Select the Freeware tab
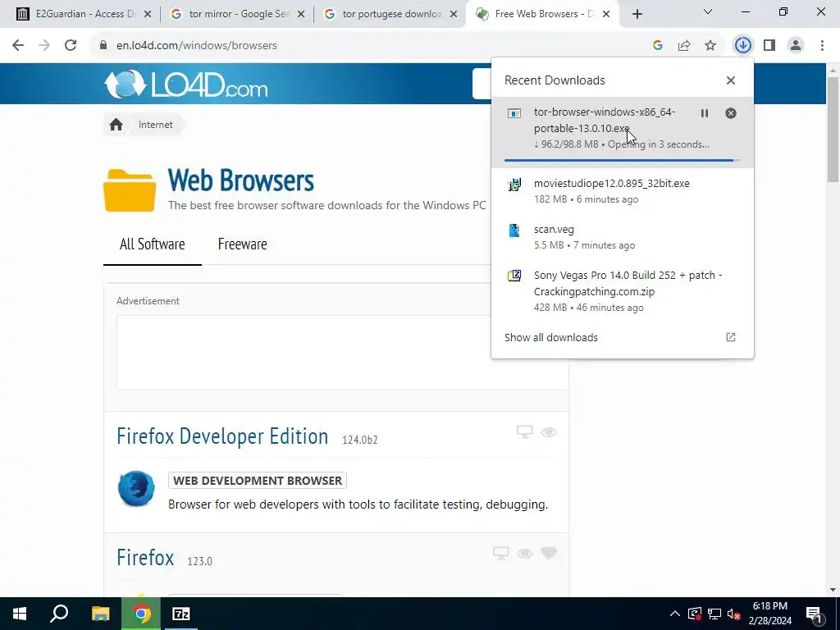 242,244
